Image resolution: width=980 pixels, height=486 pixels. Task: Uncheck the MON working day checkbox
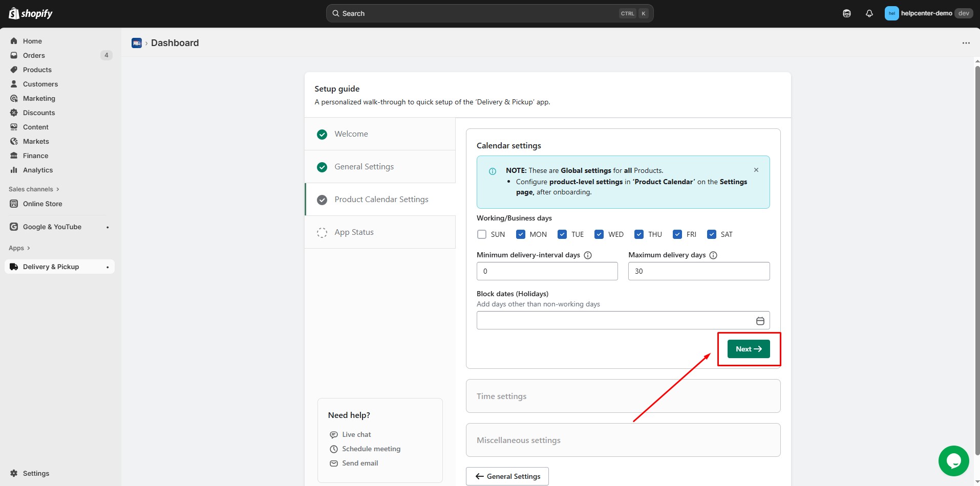pos(521,234)
